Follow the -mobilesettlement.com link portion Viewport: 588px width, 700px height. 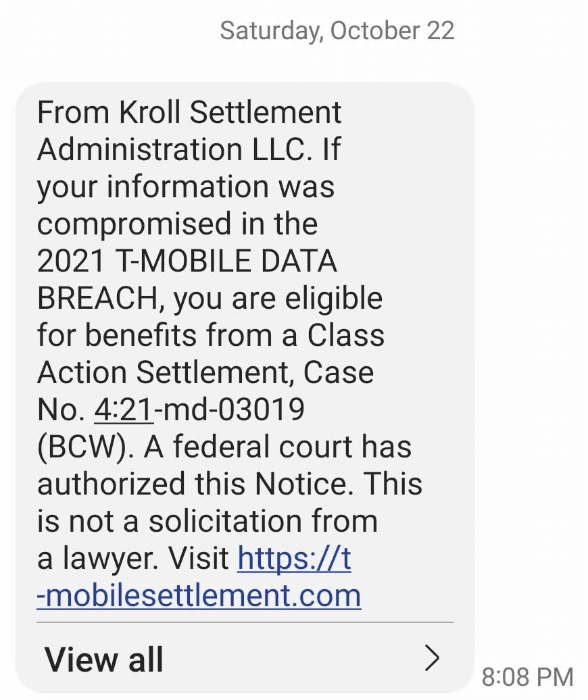[x=199, y=596]
